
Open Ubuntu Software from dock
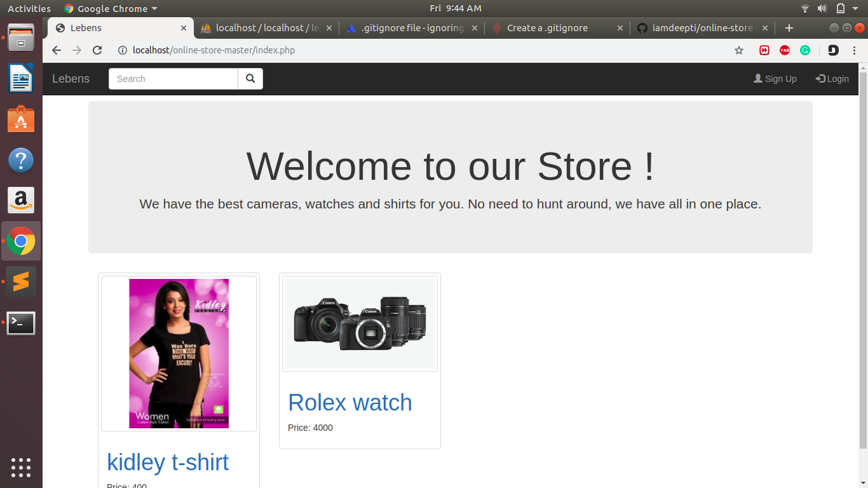click(x=21, y=119)
